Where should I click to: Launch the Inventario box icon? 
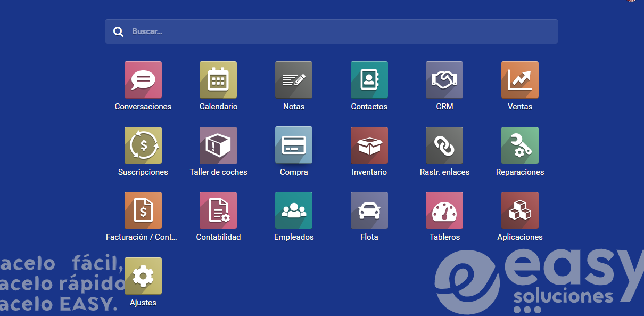[x=369, y=145]
